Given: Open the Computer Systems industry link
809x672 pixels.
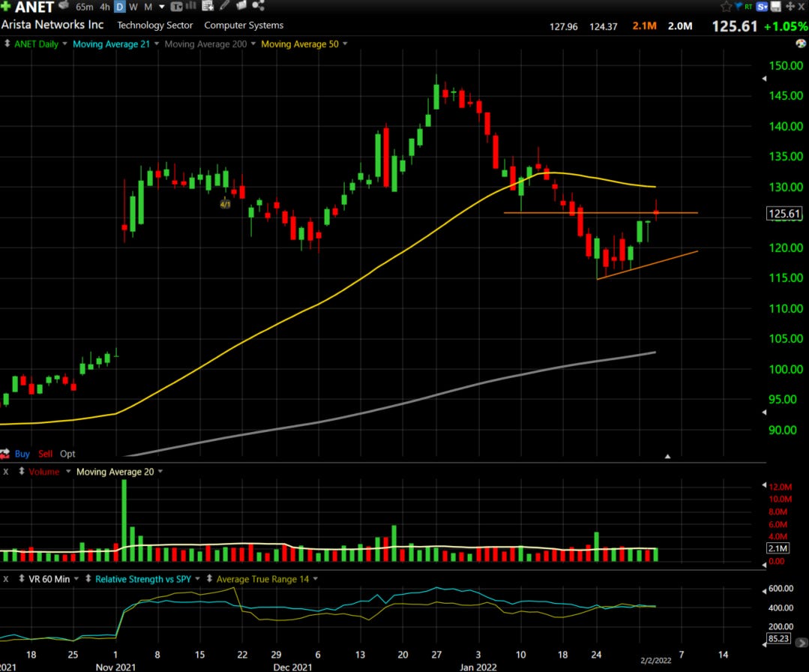Looking at the screenshot, I should click(244, 25).
